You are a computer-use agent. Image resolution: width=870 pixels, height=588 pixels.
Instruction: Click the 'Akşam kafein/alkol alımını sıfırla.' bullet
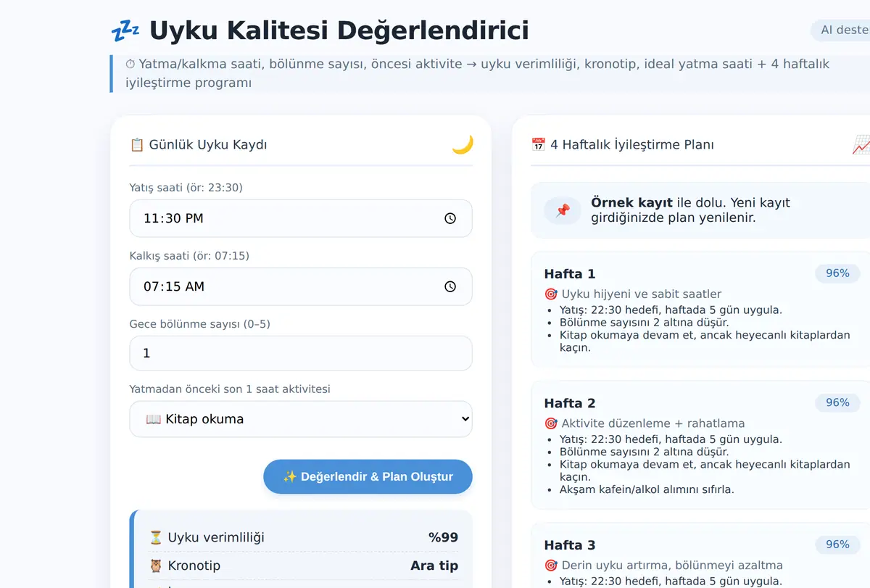647,489
